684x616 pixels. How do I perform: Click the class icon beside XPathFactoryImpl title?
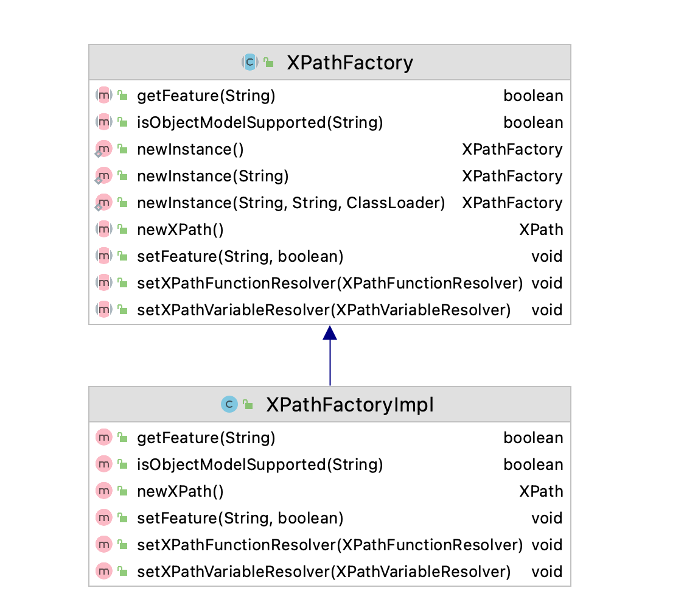pyautogui.click(x=229, y=404)
